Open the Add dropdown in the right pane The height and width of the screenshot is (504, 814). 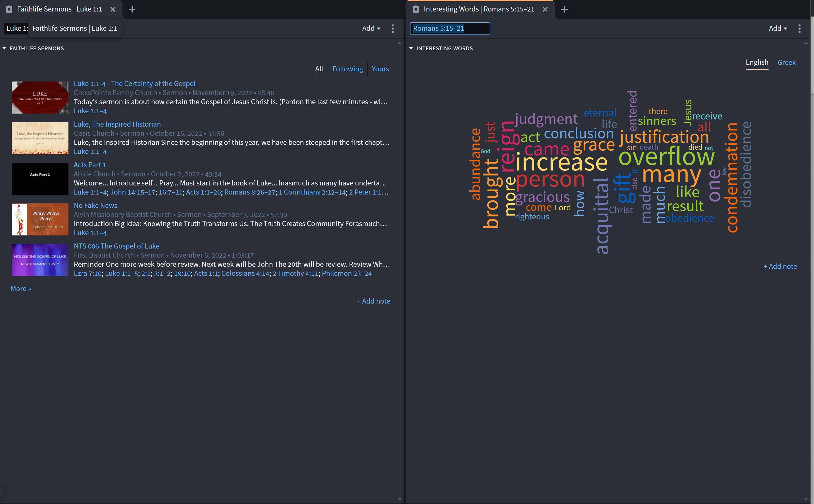[x=778, y=28]
